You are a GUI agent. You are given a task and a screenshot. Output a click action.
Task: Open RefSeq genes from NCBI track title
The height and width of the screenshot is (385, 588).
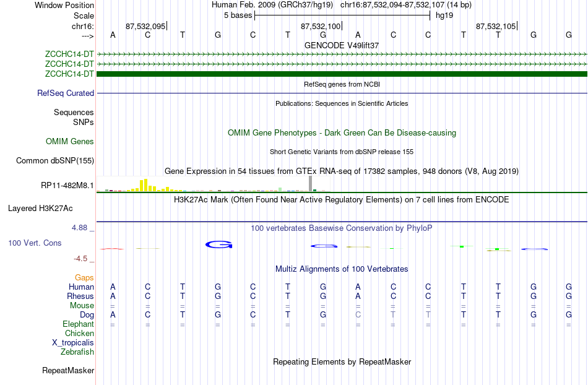point(342,84)
